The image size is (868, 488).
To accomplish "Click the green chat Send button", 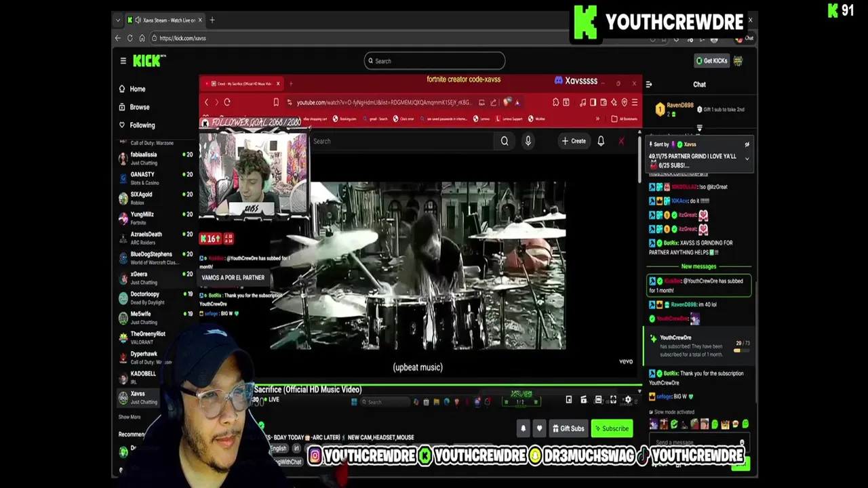I will pyautogui.click(x=741, y=463).
